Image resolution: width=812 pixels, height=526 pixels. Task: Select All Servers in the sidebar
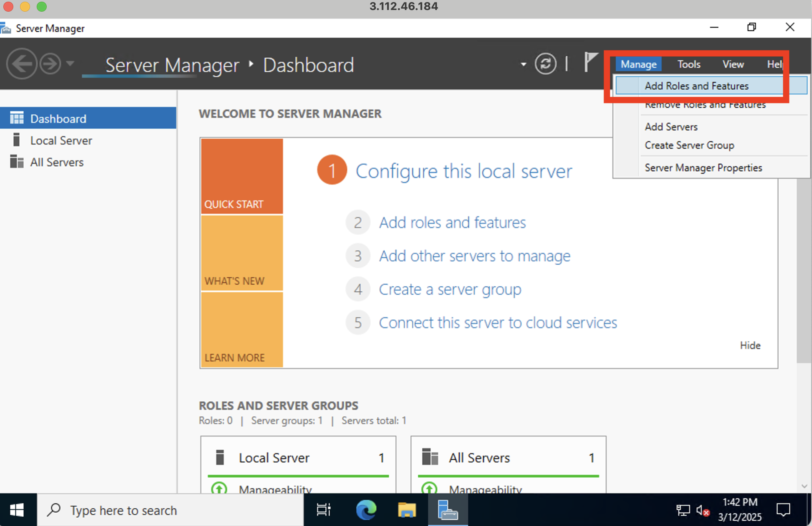tap(57, 162)
